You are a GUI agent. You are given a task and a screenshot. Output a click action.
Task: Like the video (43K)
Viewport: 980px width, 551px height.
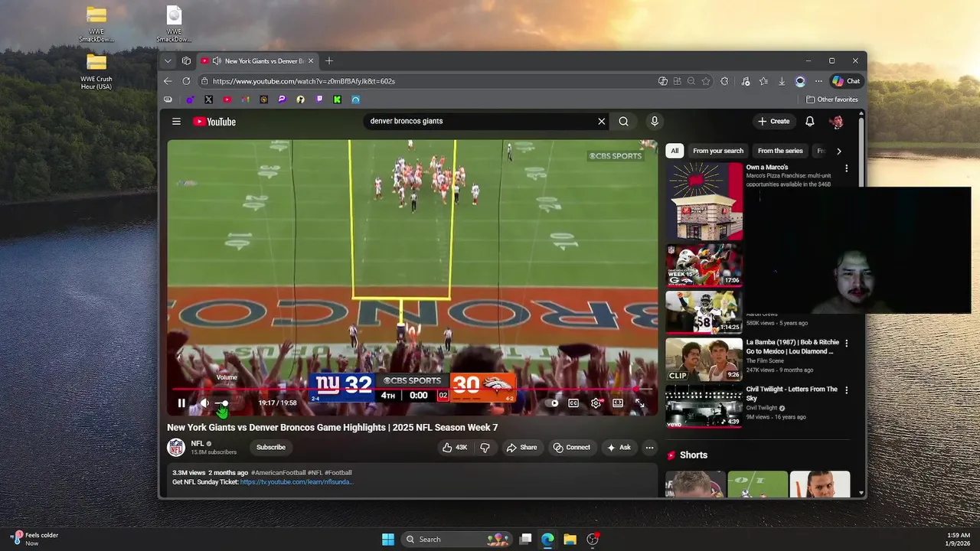(455, 448)
